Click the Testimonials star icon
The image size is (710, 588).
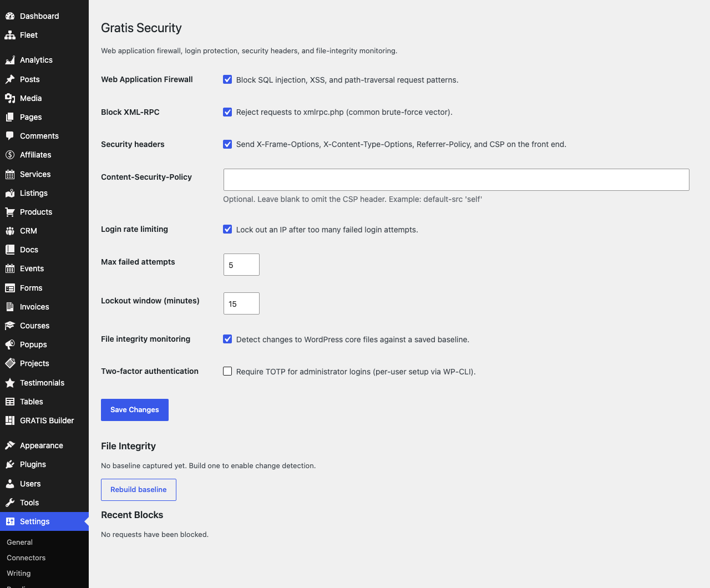(x=10, y=383)
